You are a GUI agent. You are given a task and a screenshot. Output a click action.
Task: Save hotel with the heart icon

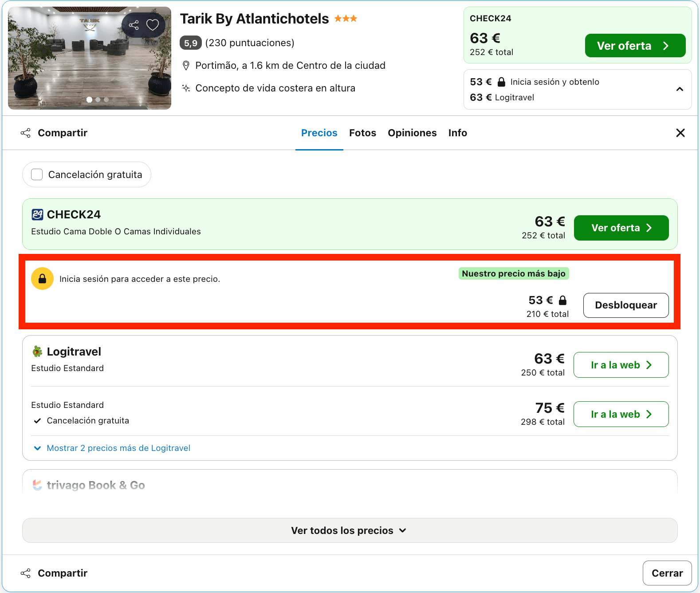point(153,25)
